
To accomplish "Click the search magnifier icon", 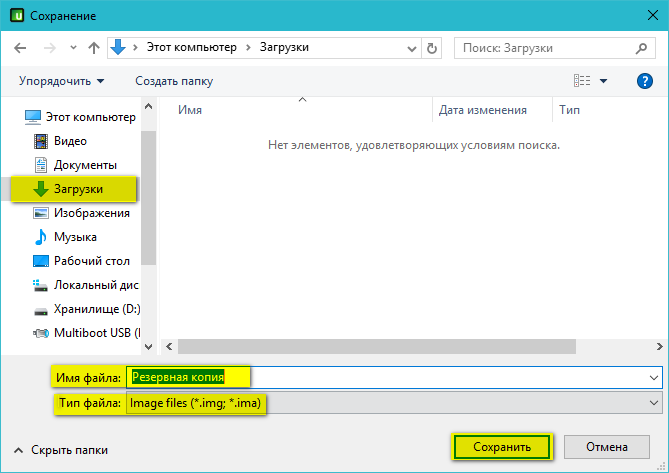I will pos(641,48).
